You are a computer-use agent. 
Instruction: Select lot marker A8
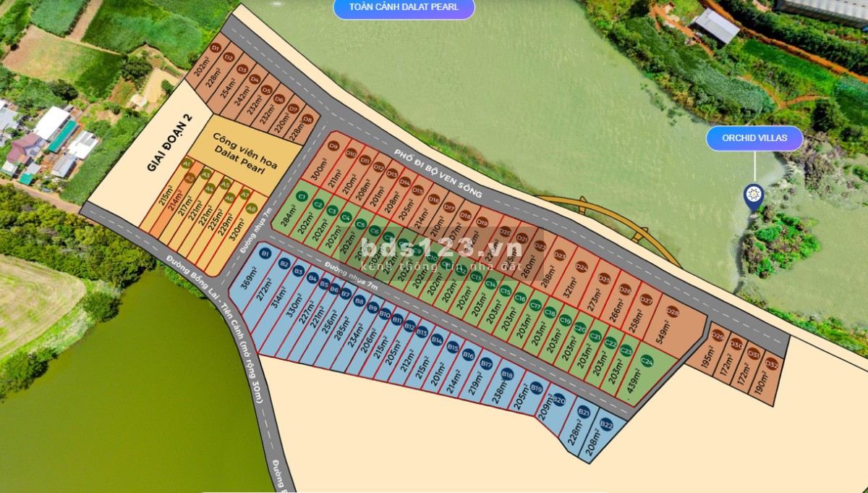pyautogui.click(x=252, y=208)
